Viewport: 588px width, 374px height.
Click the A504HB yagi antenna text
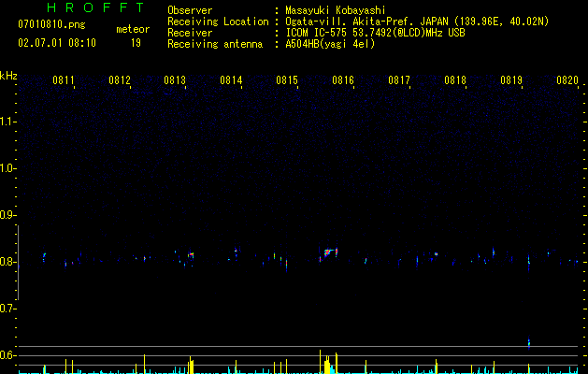click(x=330, y=44)
